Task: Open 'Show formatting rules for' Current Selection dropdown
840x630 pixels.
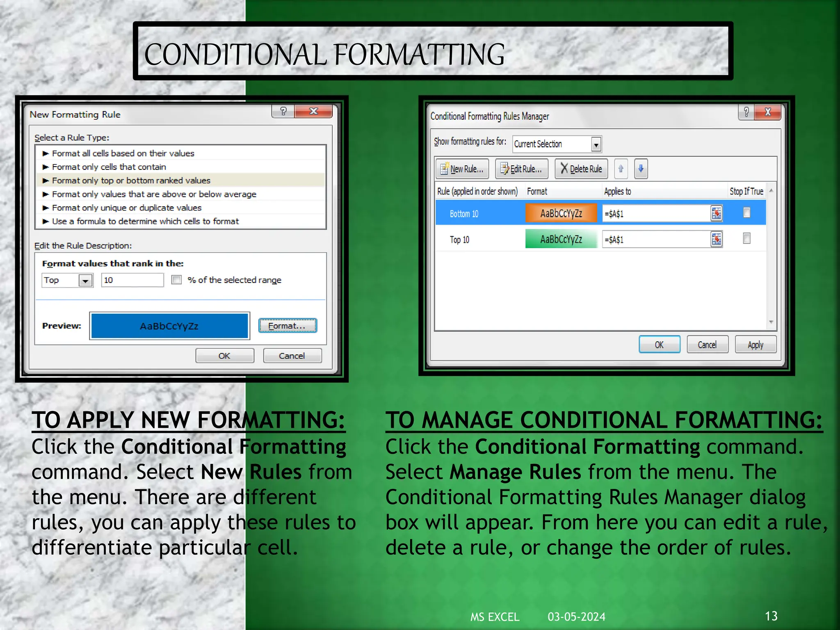Action: pos(596,144)
